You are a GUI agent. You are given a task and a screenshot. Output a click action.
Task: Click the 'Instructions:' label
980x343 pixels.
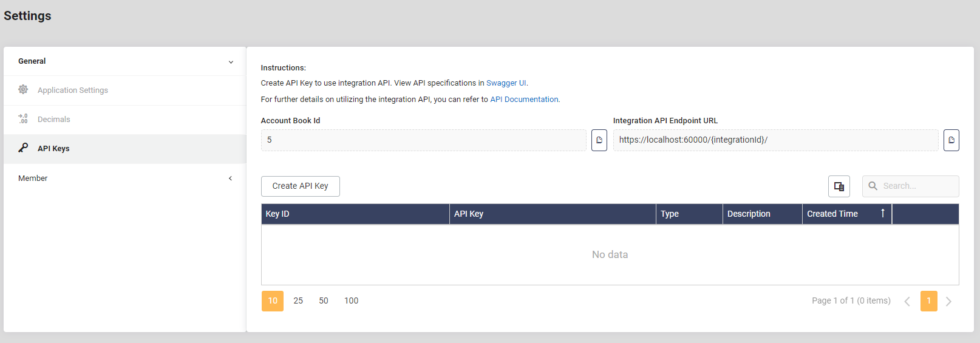[x=284, y=68]
